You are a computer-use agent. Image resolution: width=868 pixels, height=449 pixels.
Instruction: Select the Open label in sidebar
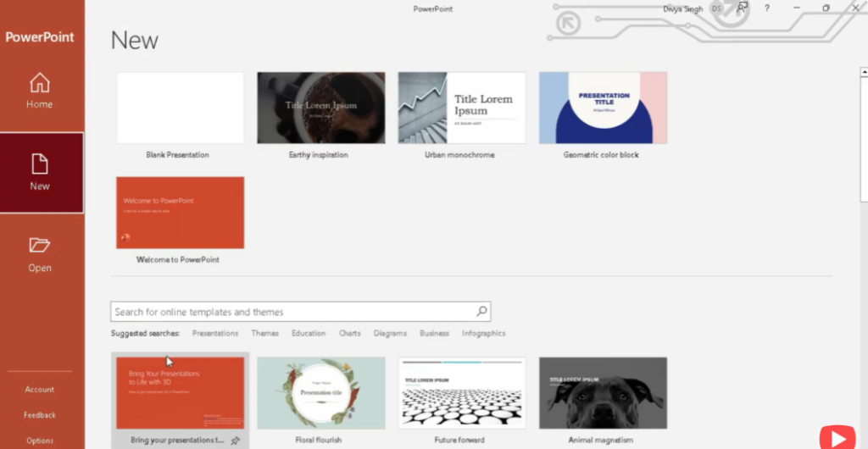click(39, 268)
